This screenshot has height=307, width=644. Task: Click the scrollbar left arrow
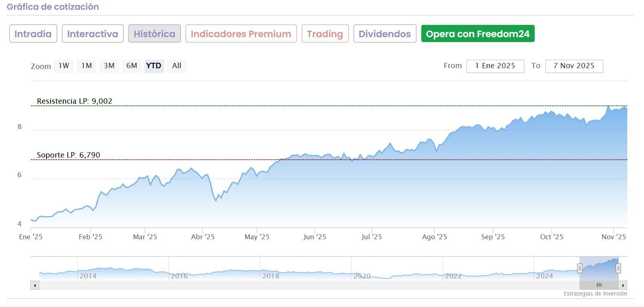tap(35, 285)
